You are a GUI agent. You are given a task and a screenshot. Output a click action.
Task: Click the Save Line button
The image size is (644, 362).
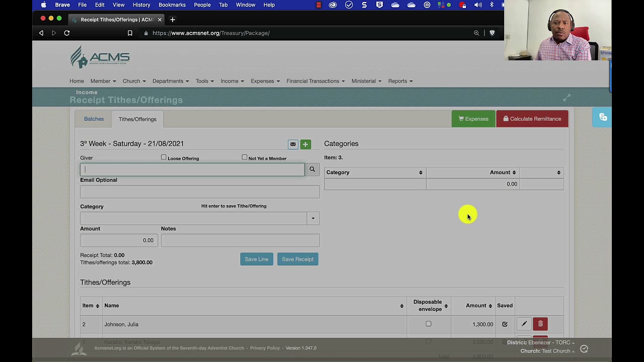[257, 259]
